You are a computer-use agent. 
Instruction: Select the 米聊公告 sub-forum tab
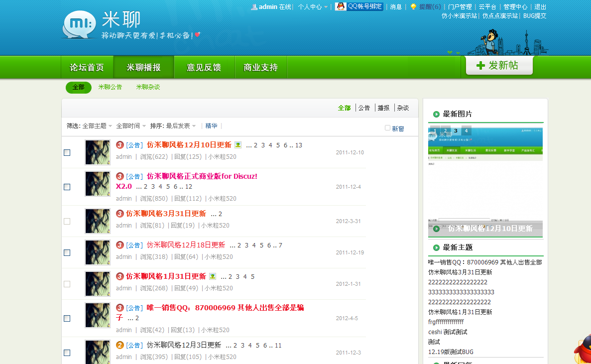click(x=110, y=87)
